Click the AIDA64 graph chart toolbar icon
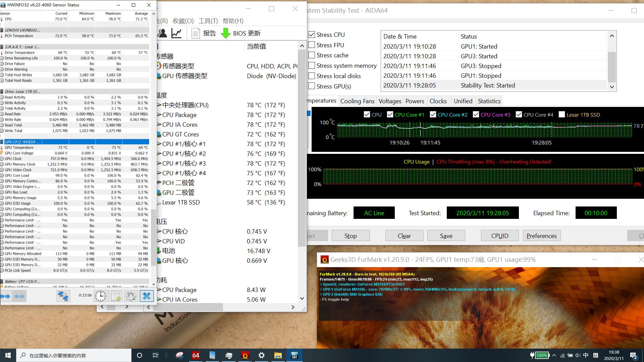644x362 pixels. tap(177, 33)
